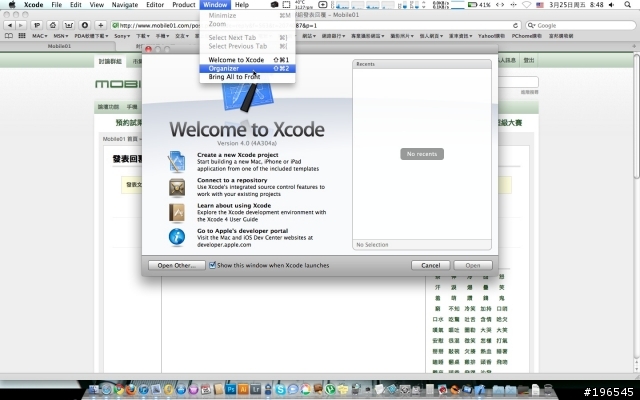
Task: Open the Navigate menu
Action: [x=125, y=5]
